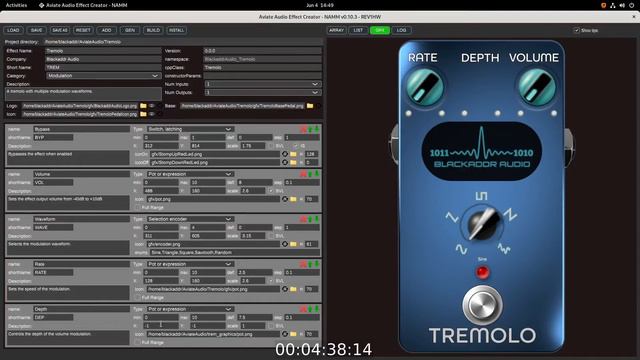
Task: Change the Volume control type dropdown
Action: coord(190,174)
